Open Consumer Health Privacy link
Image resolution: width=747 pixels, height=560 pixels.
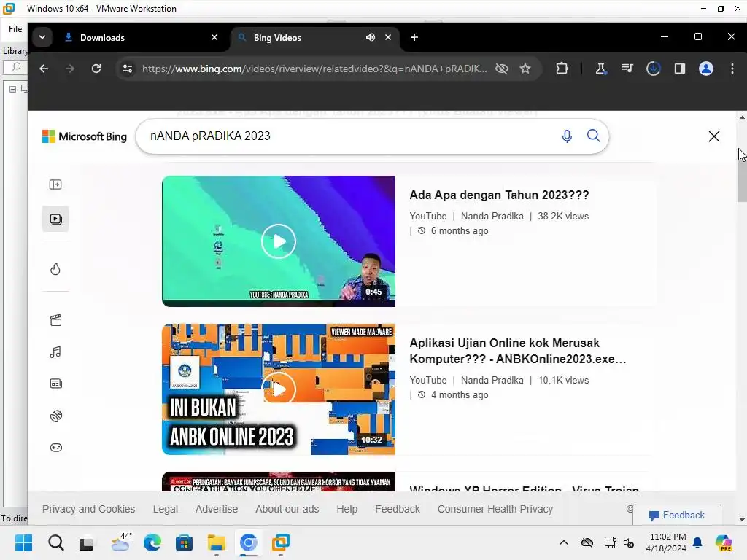tap(495, 509)
